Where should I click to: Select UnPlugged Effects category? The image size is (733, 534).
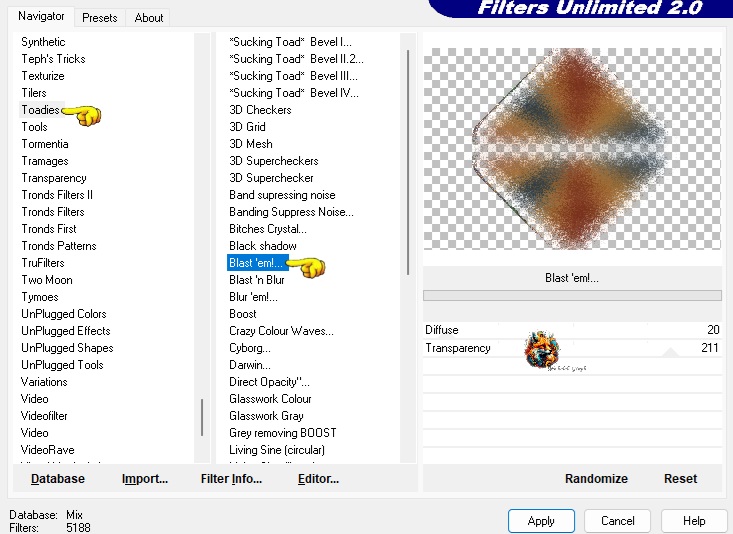[65, 331]
